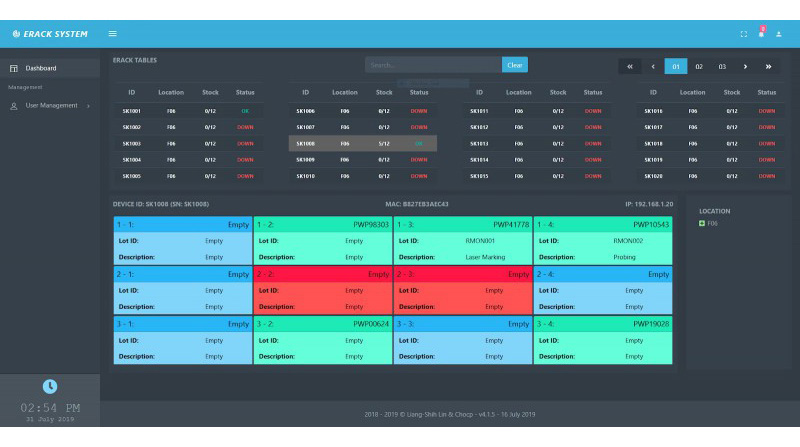Open slot 1 - 3 PWP41778 card
Viewport: 800px width, 447px height.
[463, 240]
